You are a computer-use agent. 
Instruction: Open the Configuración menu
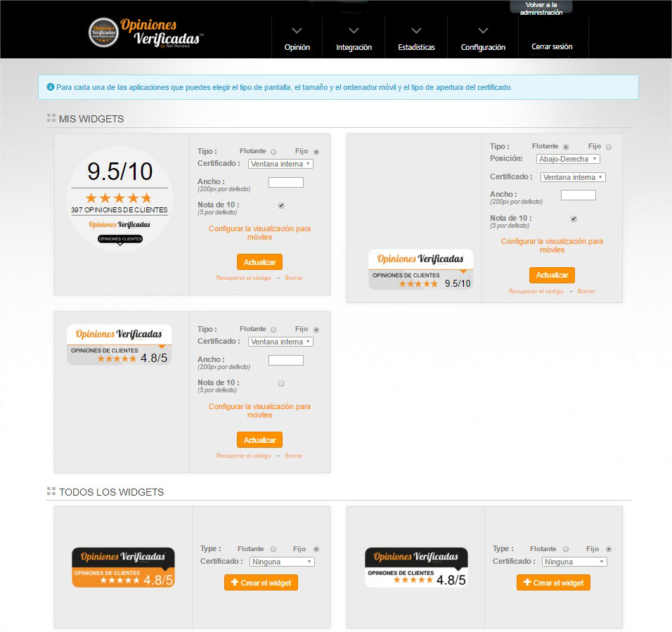tap(483, 39)
